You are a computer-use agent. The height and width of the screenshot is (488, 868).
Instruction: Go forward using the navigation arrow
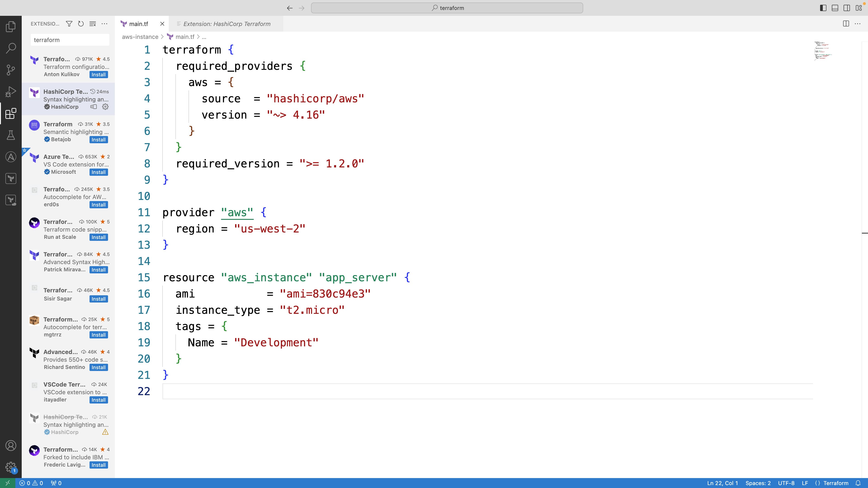(302, 8)
